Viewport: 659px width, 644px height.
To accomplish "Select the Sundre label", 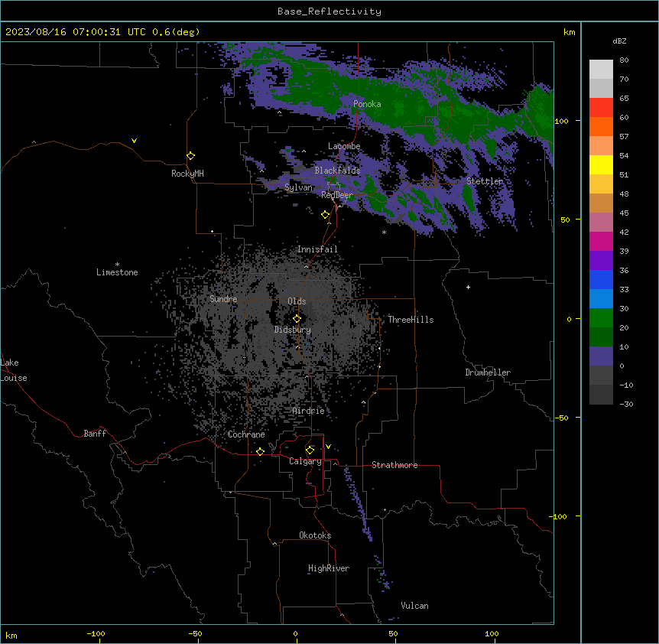I will (223, 299).
